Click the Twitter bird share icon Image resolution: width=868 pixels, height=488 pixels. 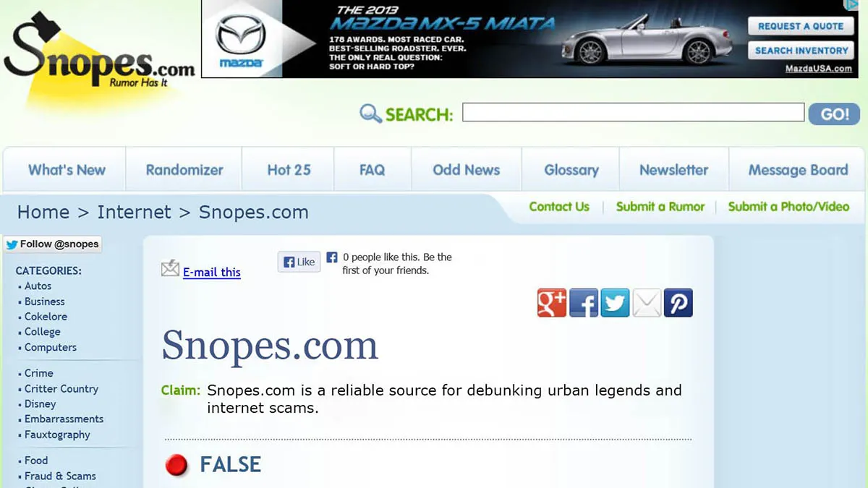(x=616, y=303)
